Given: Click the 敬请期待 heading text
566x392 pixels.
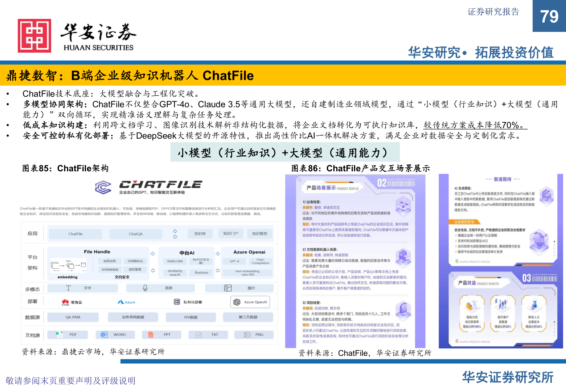Looking at the screenshot, I should pyautogui.click(x=503, y=179).
